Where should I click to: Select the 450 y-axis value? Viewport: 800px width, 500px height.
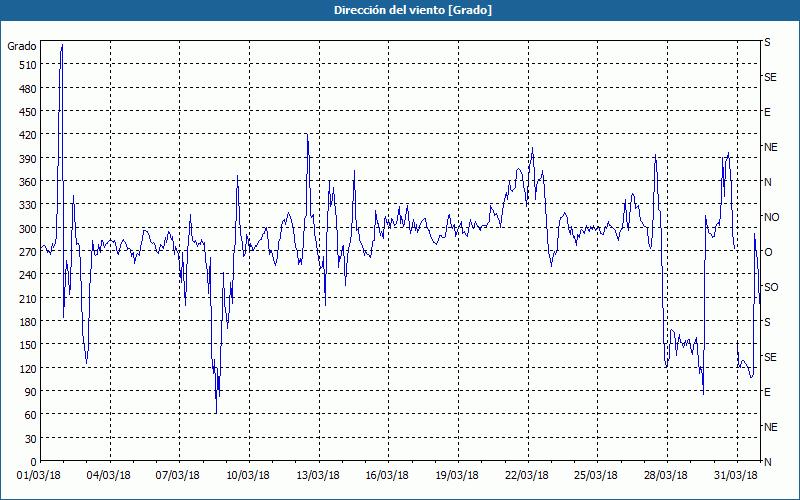[x=28, y=112]
